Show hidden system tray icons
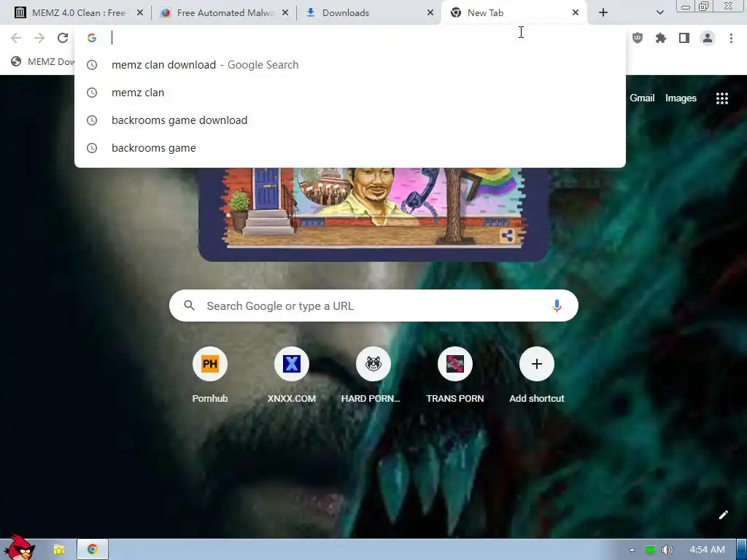Image resolution: width=747 pixels, height=560 pixels. pyautogui.click(x=632, y=550)
